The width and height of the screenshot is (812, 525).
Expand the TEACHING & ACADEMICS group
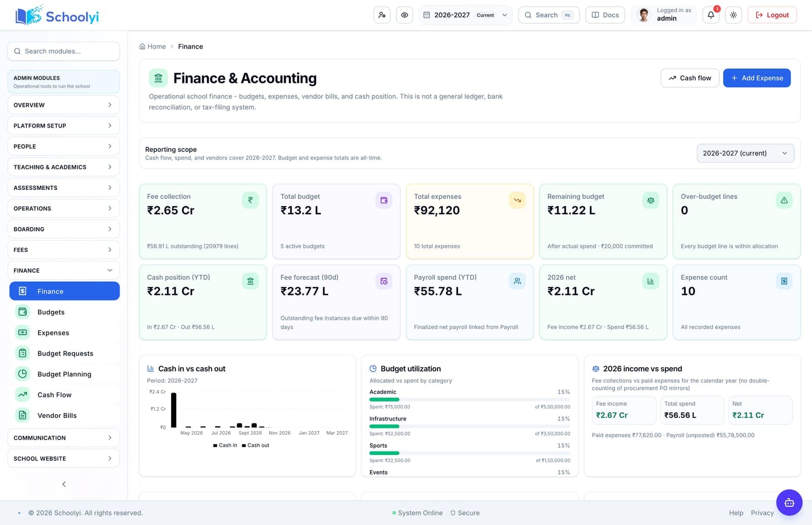pyautogui.click(x=63, y=167)
